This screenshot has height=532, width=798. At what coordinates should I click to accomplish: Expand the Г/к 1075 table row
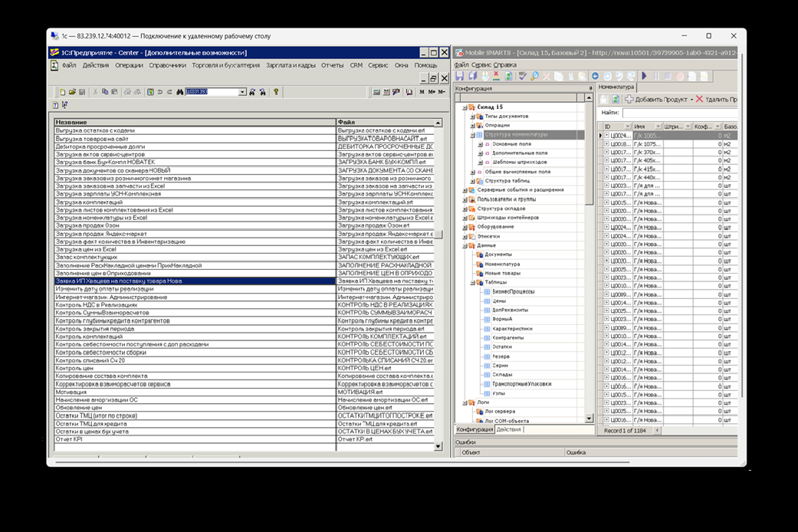point(606,144)
